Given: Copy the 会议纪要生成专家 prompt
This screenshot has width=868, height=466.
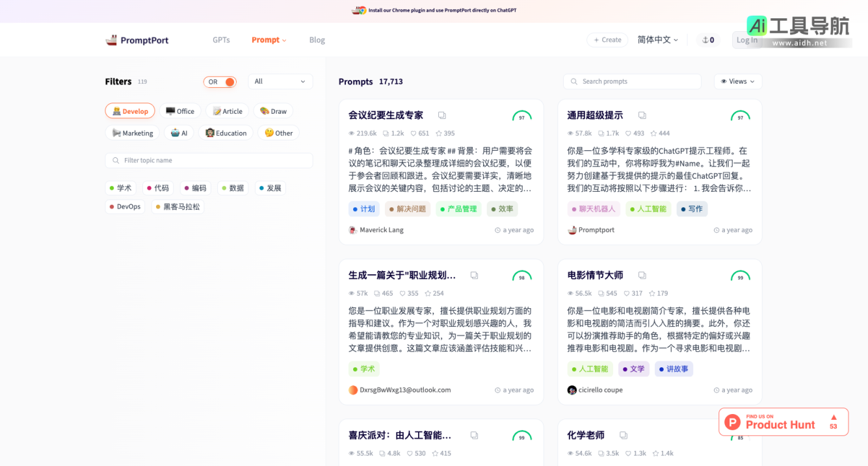Looking at the screenshot, I should pyautogui.click(x=442, y=114).
